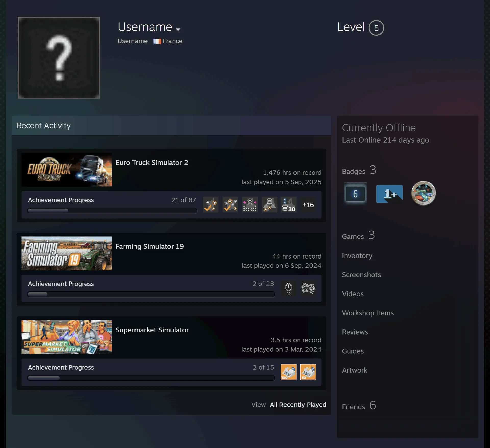The height and width of the screenshot is (448, 490).
Task: Click Supermarket Simulator achievement progress bar
Action: click(151, 378)
